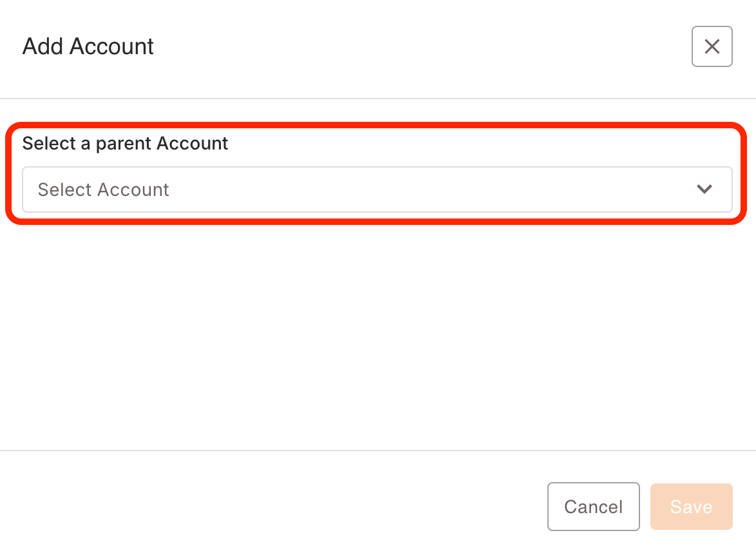Click the Save button
Image resolution: width=756 pixels, height=553 pixels.
tap(692, 507)
